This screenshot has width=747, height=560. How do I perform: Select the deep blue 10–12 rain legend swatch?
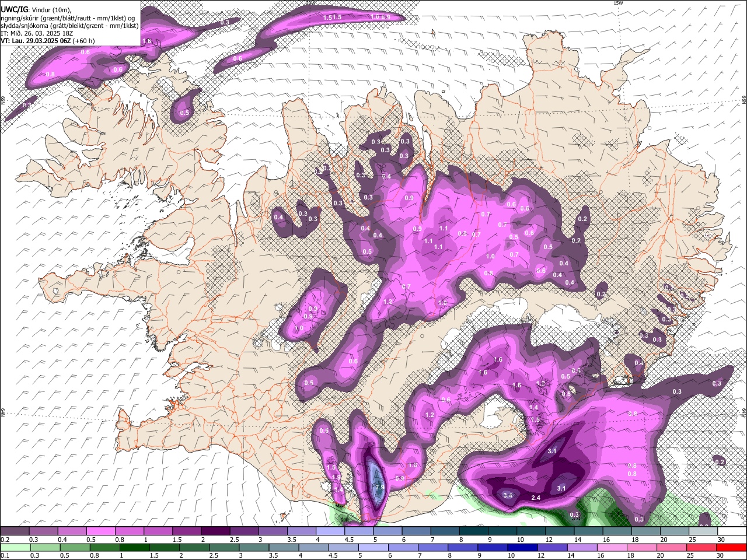click(x=523, y=547)
